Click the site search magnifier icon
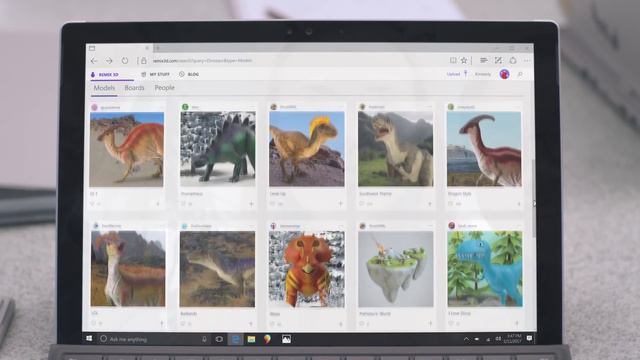The image size is (640, 360). click(520, 74)
